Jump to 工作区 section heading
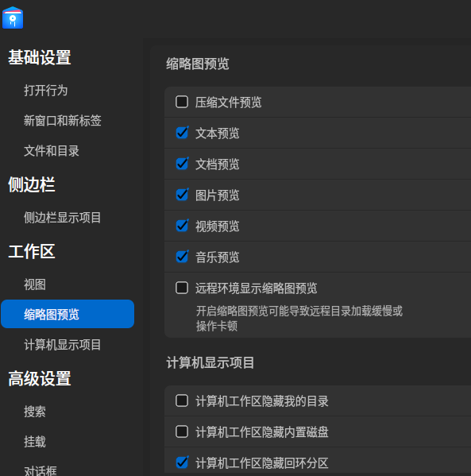 coord(32,251)
